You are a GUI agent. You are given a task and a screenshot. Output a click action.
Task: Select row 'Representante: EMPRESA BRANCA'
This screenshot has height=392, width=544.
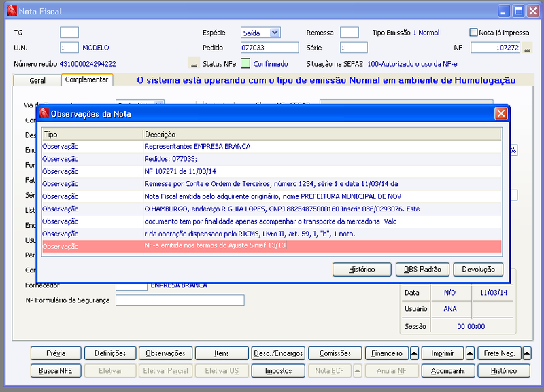tap(271, 146)
